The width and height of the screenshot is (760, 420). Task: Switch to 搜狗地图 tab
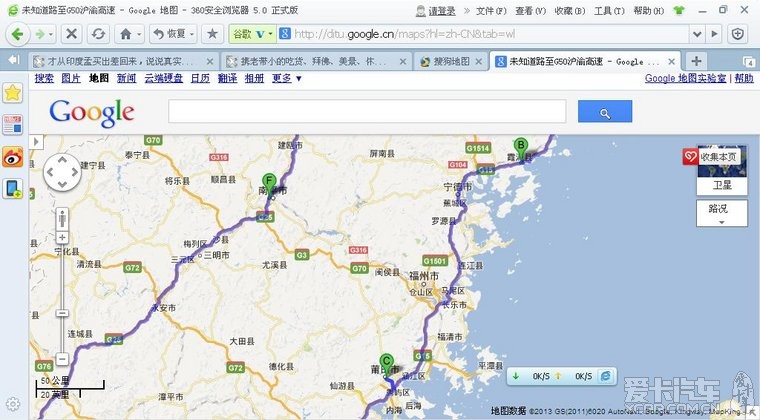point(450,62)
